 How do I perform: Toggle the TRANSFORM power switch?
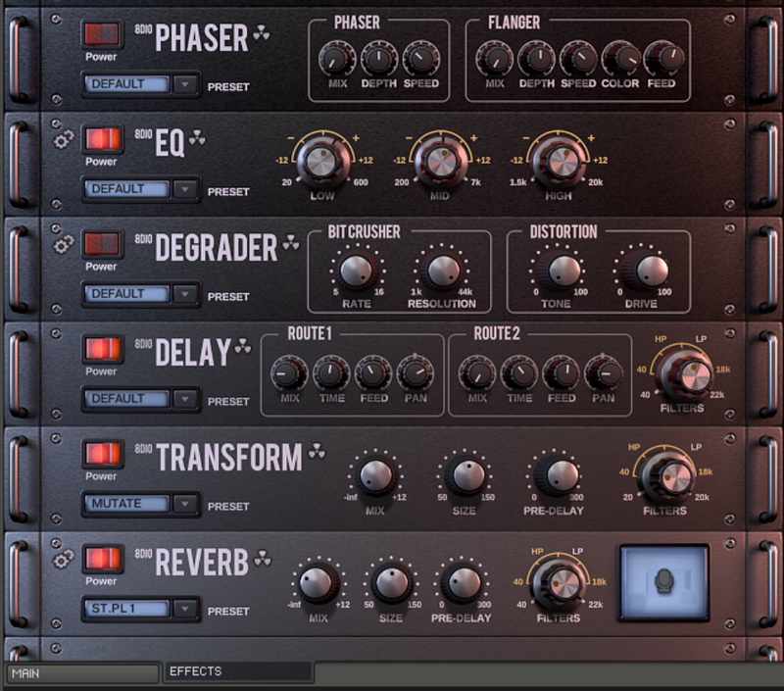tap(103, 454)
